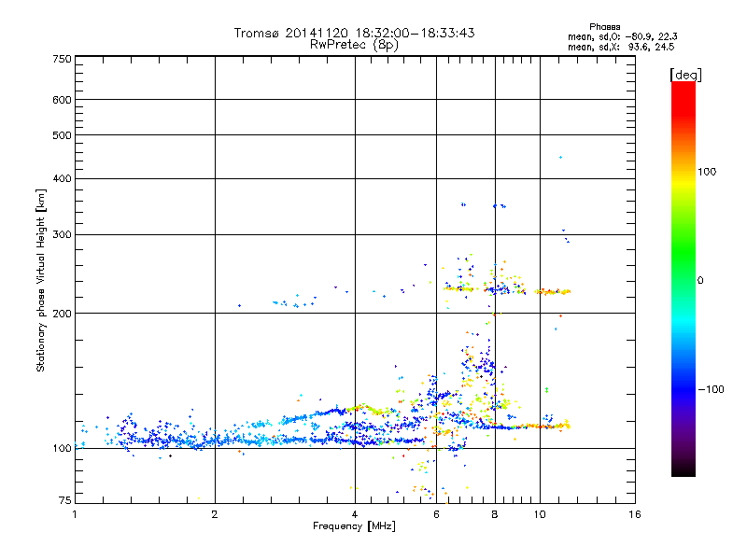Click the y-axis '100' tick label
This screenshot has width=747, height=560.
pos(62,448)
